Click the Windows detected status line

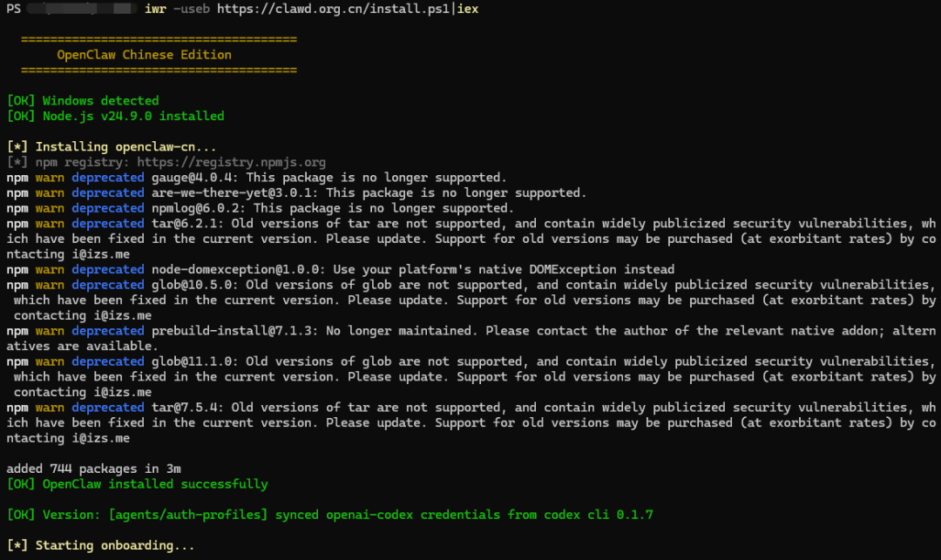click(x=83, y=101)
